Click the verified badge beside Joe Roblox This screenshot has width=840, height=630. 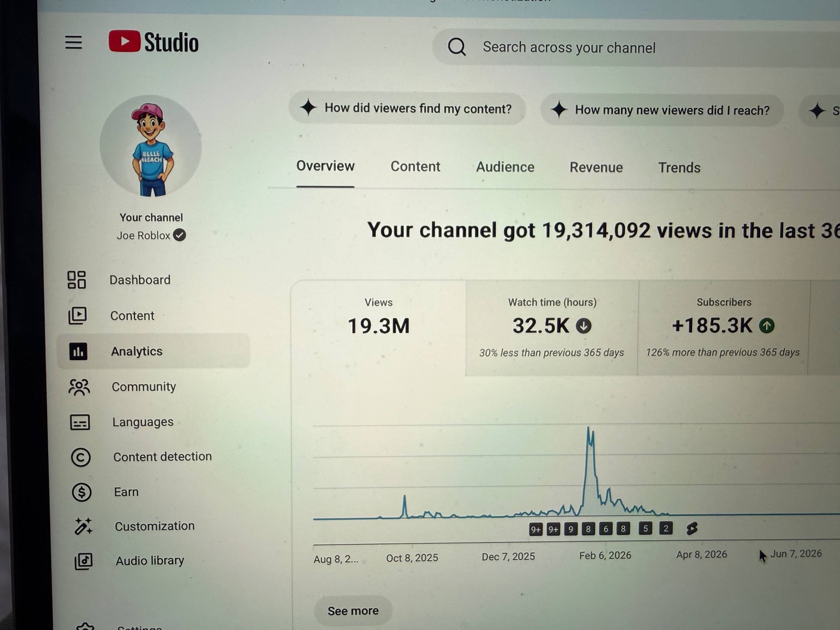(180, 235)
